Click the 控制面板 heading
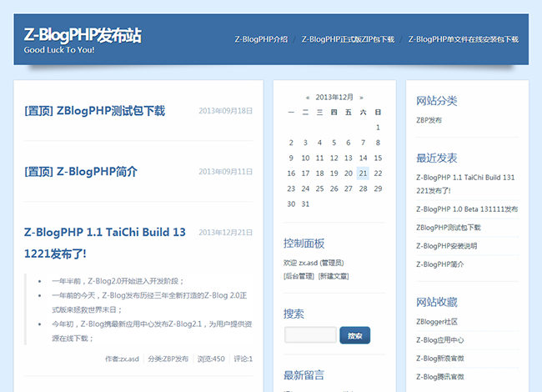This screenshot has height=392, width=542. (x=304, y=244)
